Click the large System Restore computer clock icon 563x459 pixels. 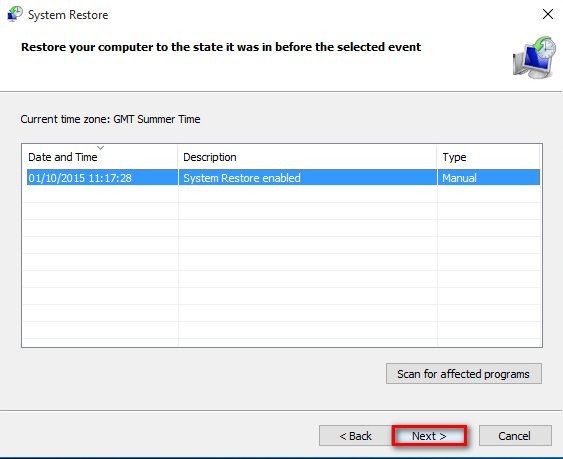(x=534, y=57)
